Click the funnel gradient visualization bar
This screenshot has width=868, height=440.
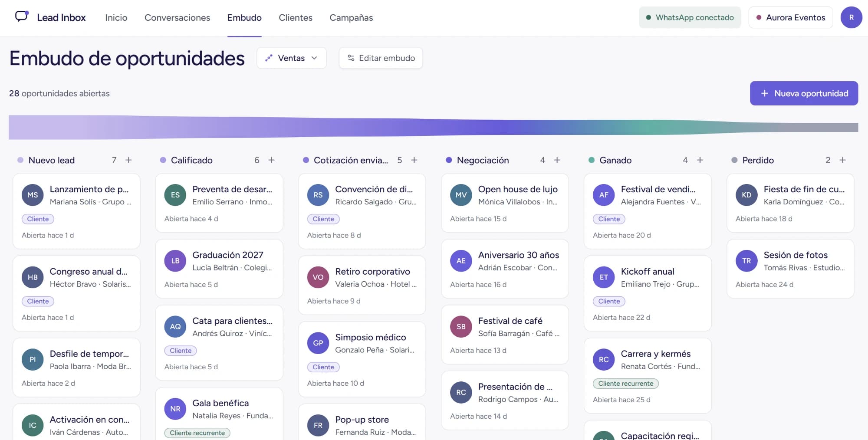[434, 127]
